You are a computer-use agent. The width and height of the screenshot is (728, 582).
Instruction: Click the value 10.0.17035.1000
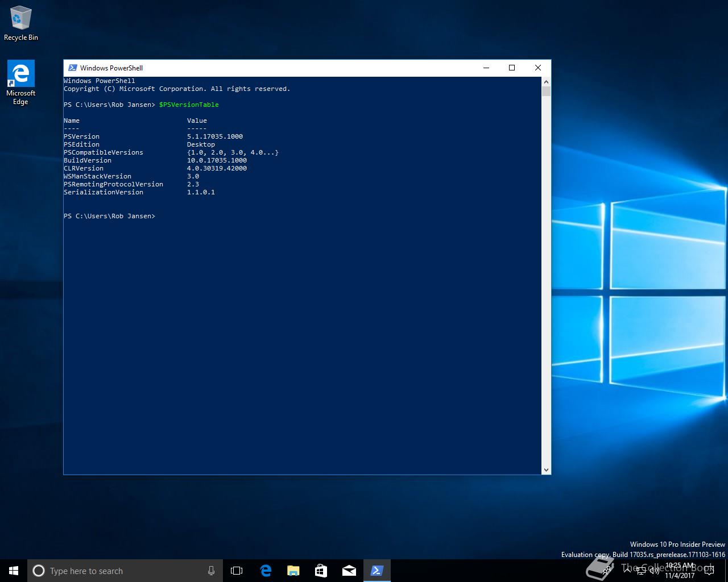[217, 160]
